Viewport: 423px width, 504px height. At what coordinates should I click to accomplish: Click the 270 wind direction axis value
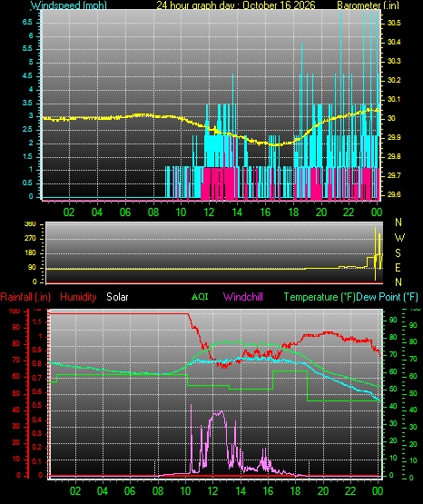[30, 239]
